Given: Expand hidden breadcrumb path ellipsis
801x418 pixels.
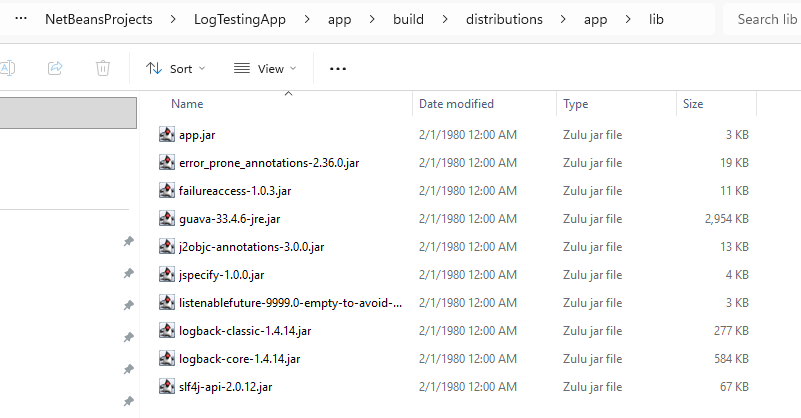Looking at the screenshot, I should click(20, 19).
